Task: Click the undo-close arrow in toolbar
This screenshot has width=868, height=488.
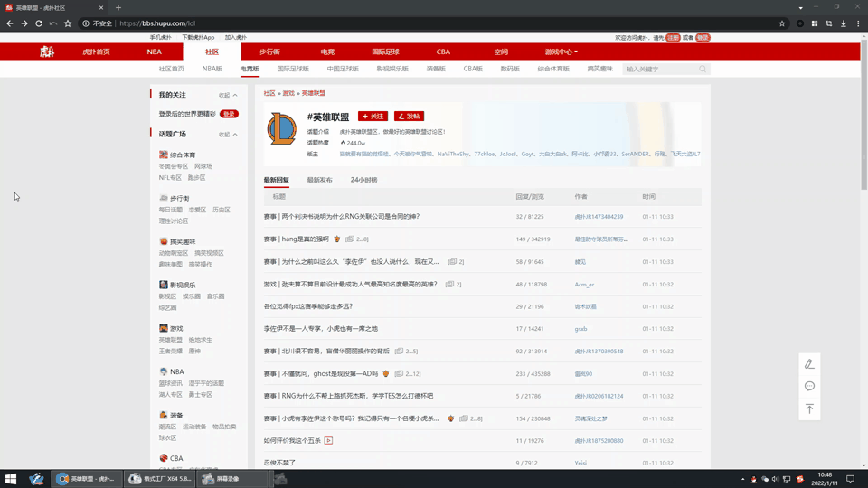Action: click(53, 23)
